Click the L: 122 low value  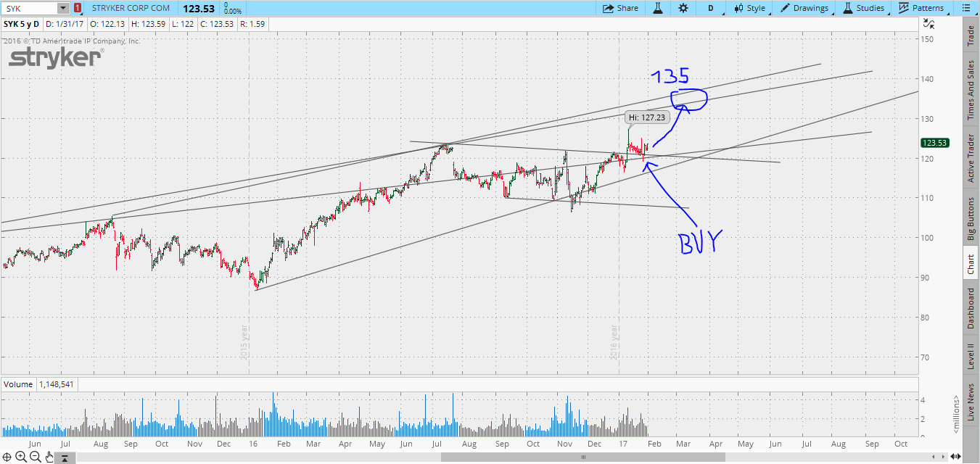(x=182, y=23)
